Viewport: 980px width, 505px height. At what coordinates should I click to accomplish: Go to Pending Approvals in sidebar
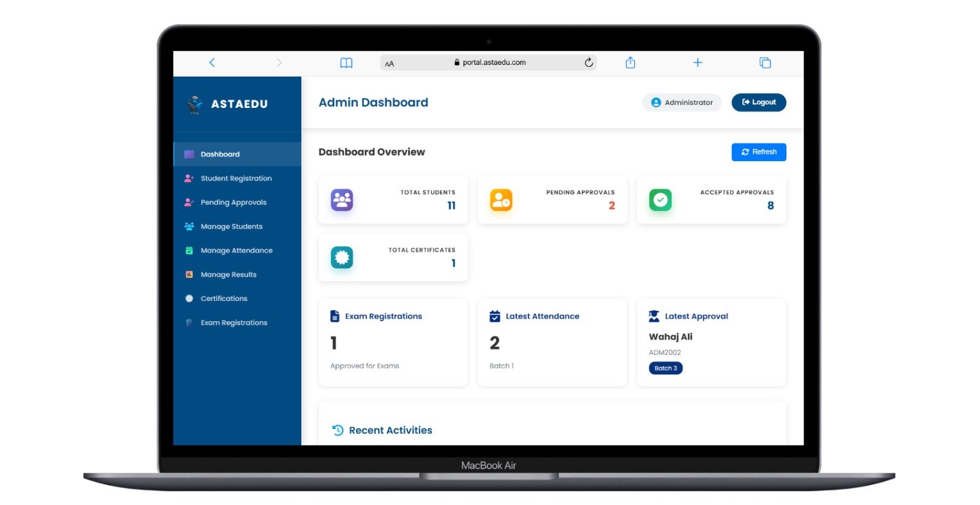(x=233, y=202)
